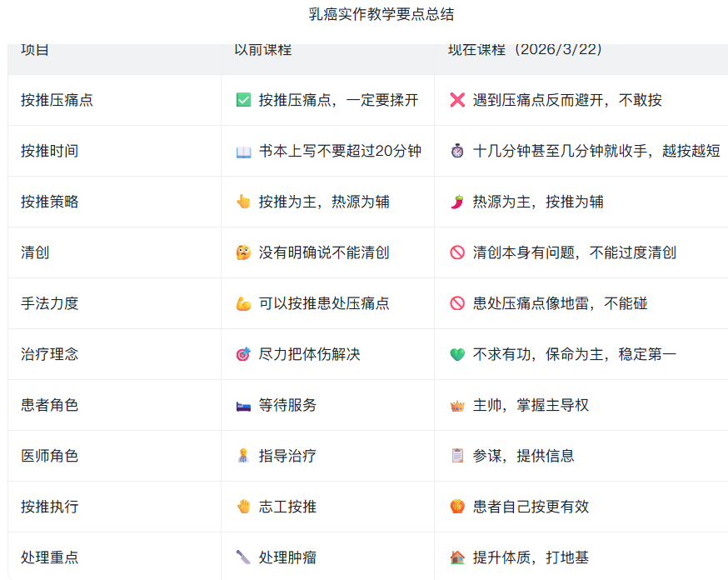Viewport: 728px width, 580px height.
Task: Select the open book icon in 按推时间 row
Action: 243,151
